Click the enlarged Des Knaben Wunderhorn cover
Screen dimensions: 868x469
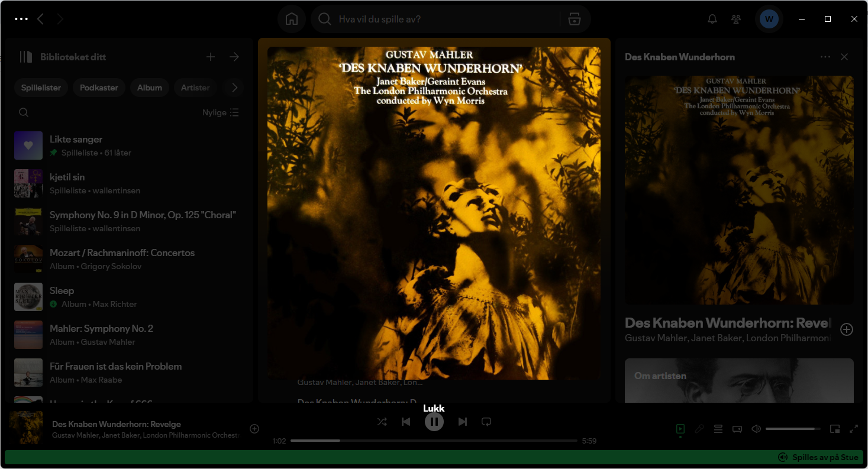[434, 213]
